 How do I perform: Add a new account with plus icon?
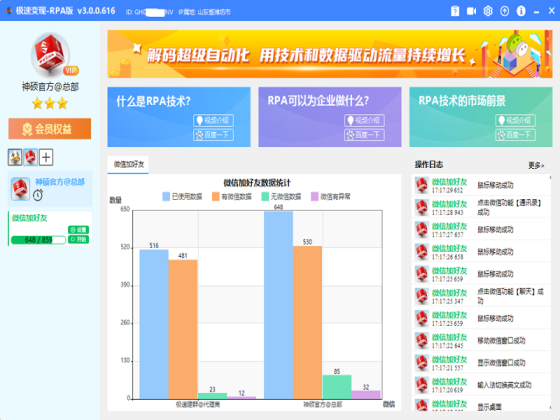point(46,157)
